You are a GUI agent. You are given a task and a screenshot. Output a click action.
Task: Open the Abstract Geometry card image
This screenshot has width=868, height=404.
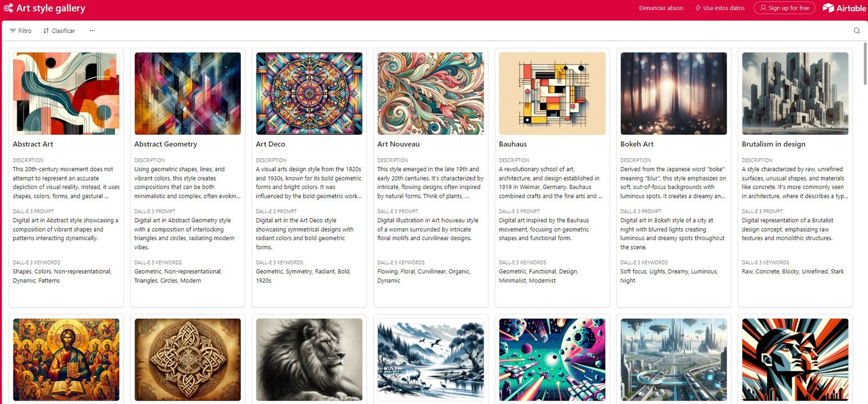[x=188, y=94]
